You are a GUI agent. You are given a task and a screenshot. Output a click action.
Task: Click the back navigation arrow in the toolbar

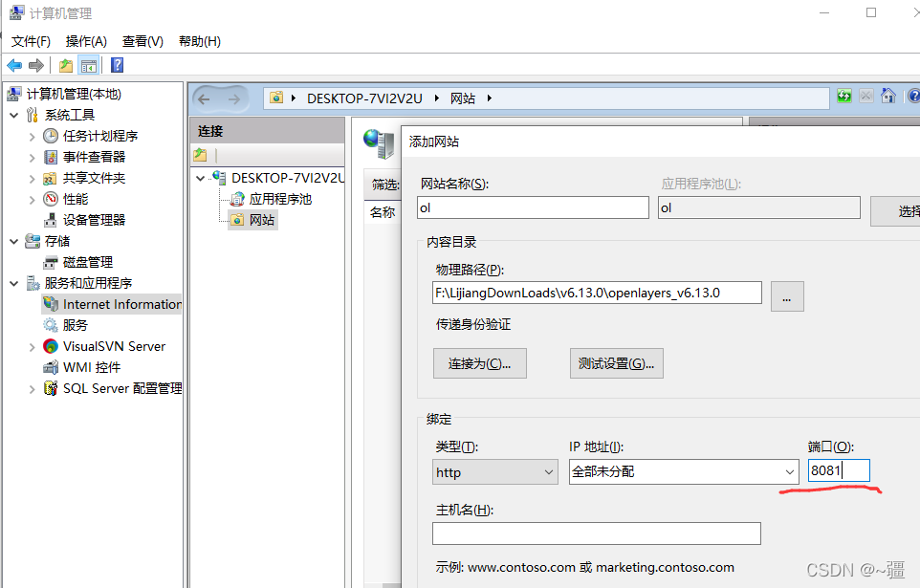13,65
